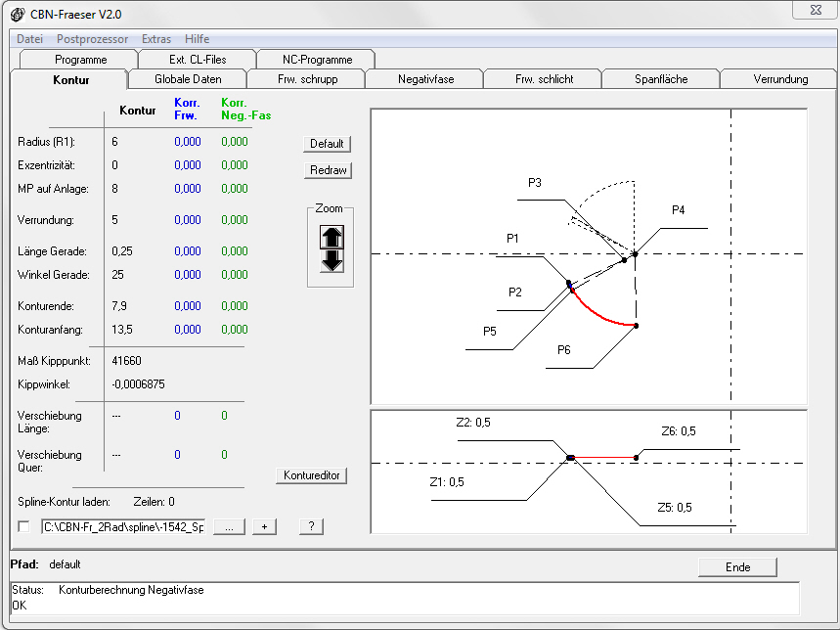Click into the spline file path field

[x=122, y=527]
